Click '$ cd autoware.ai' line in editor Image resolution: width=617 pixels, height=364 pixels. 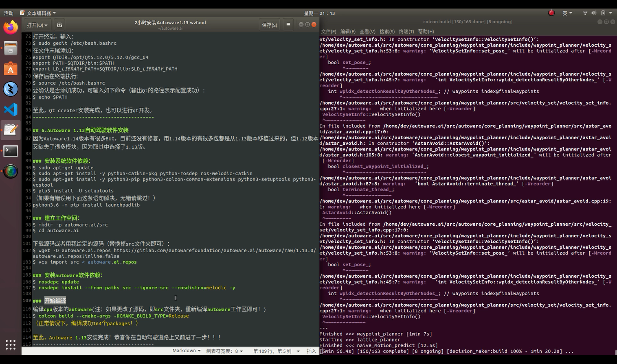click(56, 230)
